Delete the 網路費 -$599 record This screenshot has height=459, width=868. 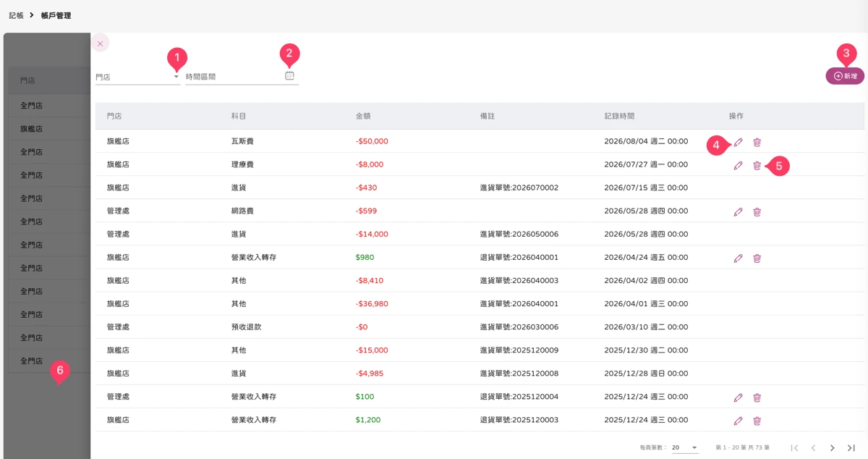(x=757, y=211)
